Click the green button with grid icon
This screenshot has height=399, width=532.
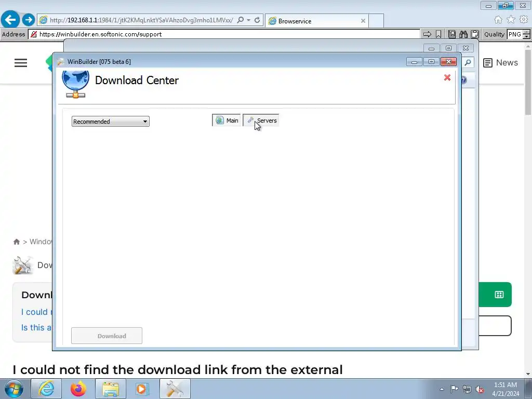pyautogui.click(x=495, y=295)
